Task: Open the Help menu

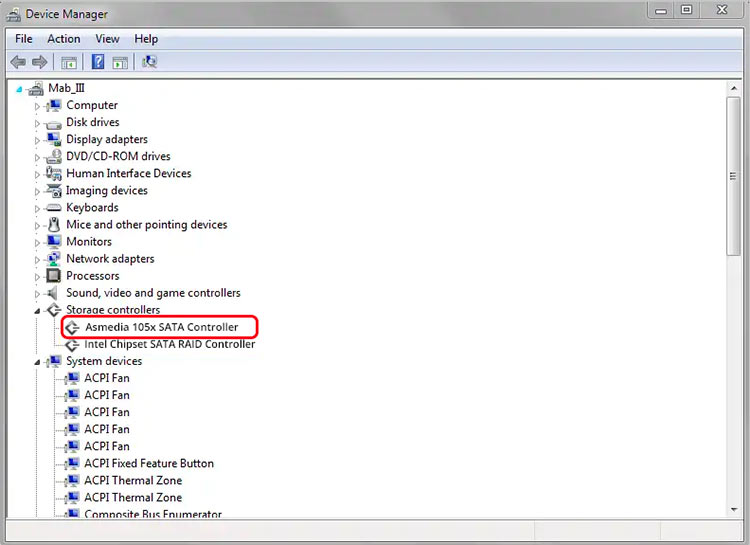Action: point(146,39)
